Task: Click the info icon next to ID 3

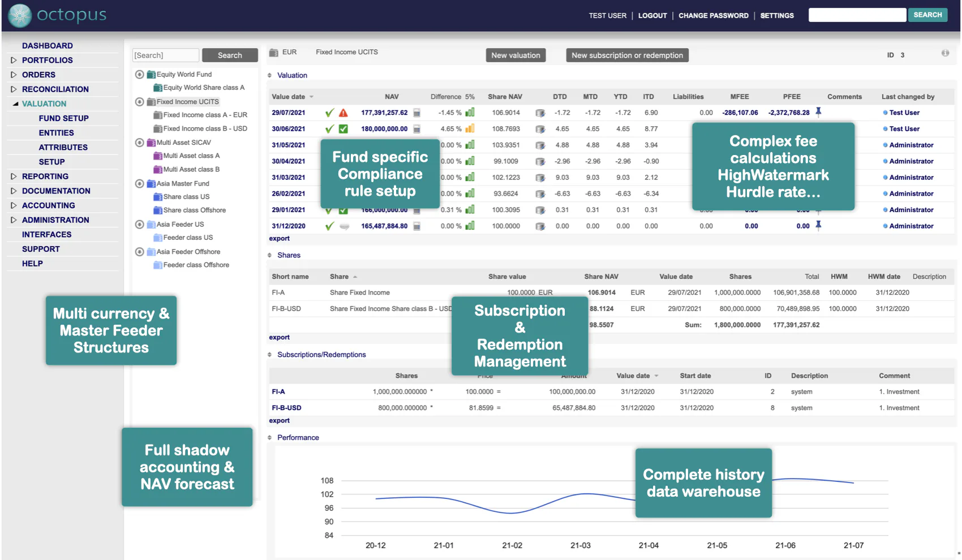Action: coord(945,52)
